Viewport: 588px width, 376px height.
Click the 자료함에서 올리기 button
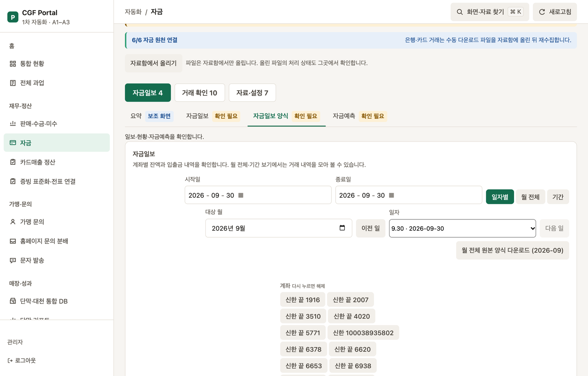click(154, 63)
